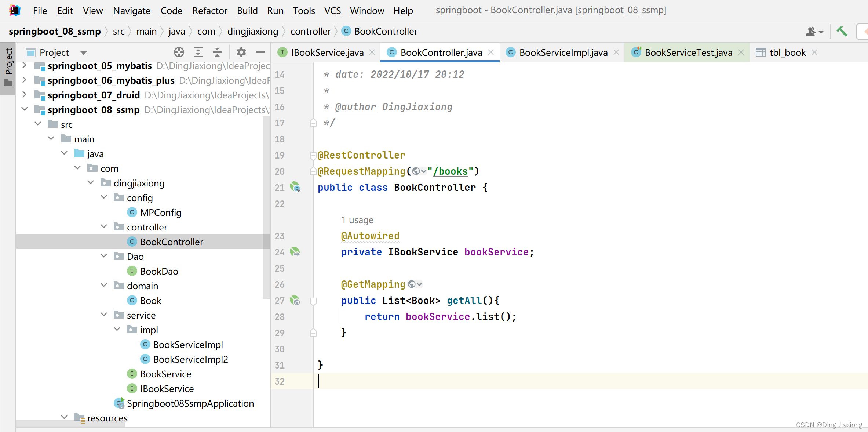868x432 pixels.
Task: Expand springboot_05_mybatis module
Action: [x=24, y=66]
